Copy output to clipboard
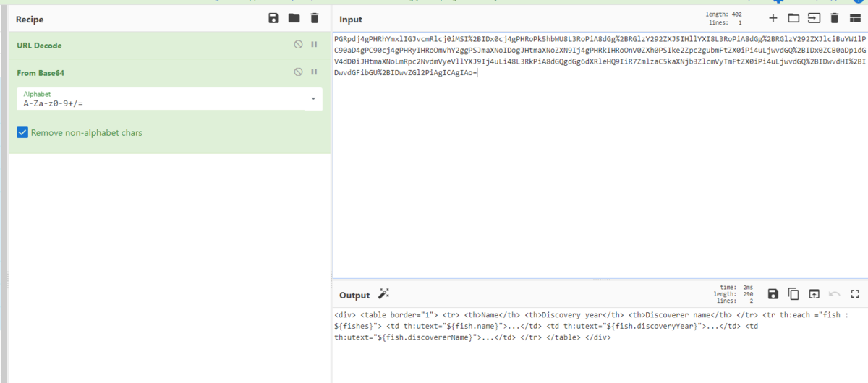The image size is (868, 383). tap(793, 294)
